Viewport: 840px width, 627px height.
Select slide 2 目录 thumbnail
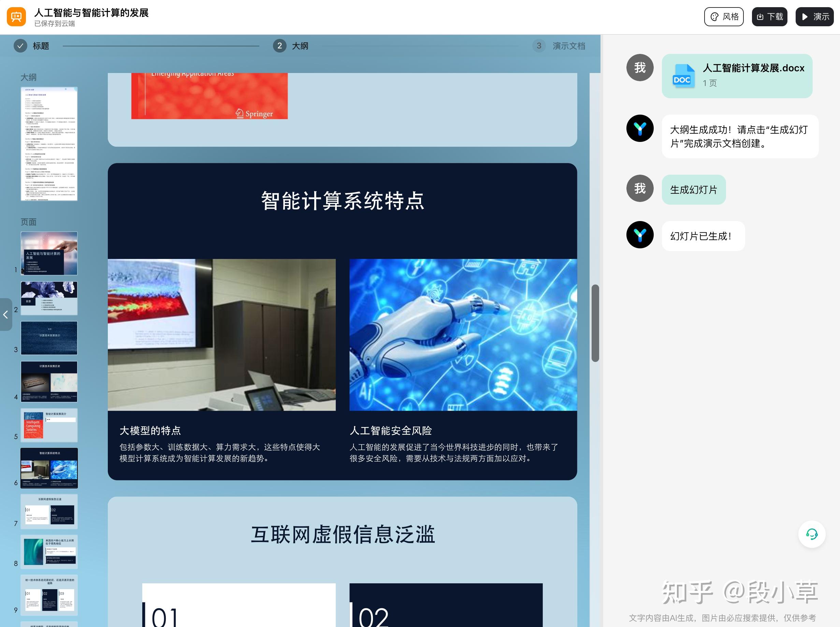(49, 298)
